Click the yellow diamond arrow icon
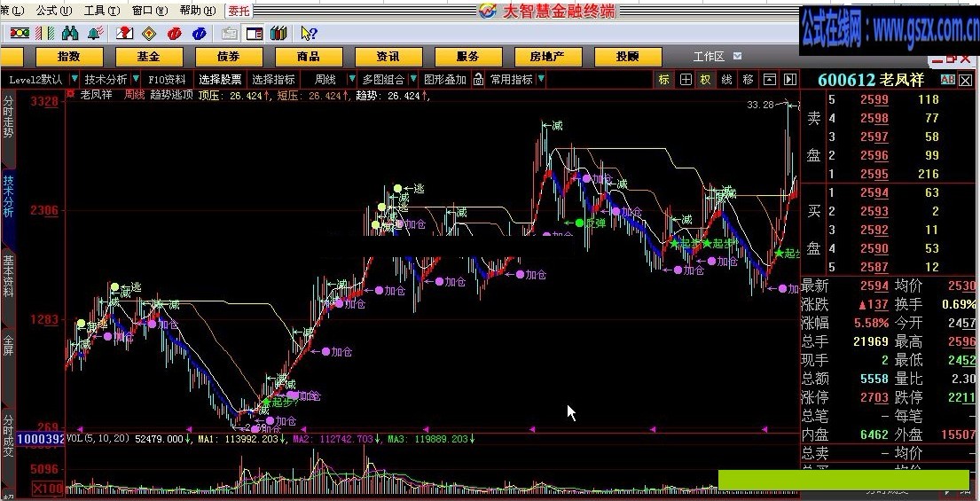The image size is (980, 501). 149,33
